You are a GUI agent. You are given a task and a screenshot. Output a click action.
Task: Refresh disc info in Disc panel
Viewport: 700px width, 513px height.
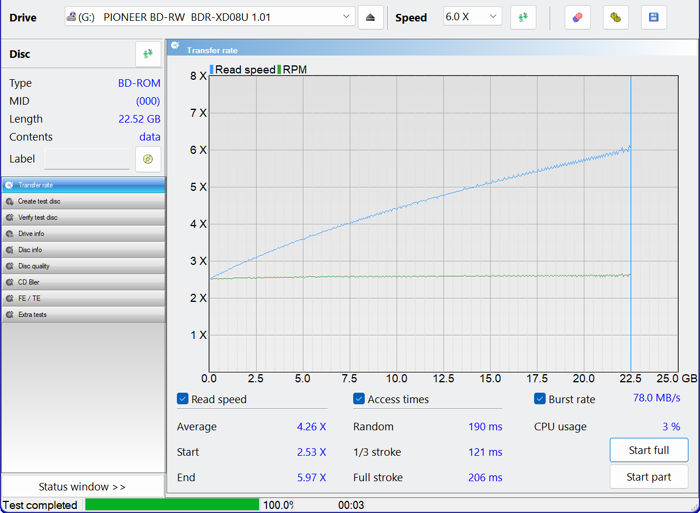(x=148, y=54)
